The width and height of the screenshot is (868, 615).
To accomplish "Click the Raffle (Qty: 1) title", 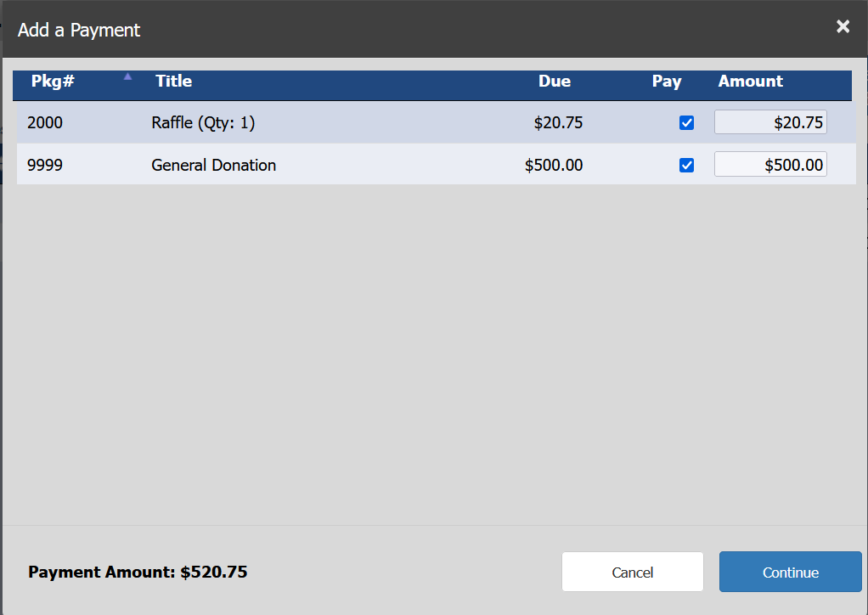I will [x=203, y=123].
